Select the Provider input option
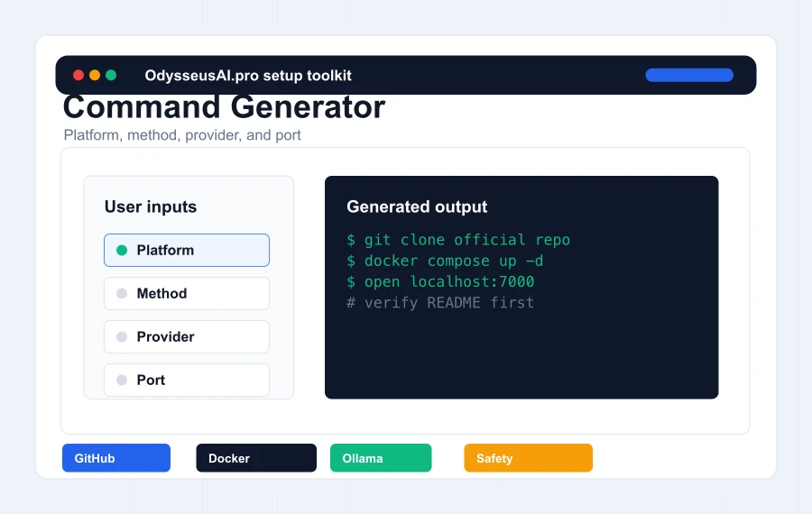Image resolution: width=812 pixels, height=514 pixels. pyautogui.click(x=187, y=336)
